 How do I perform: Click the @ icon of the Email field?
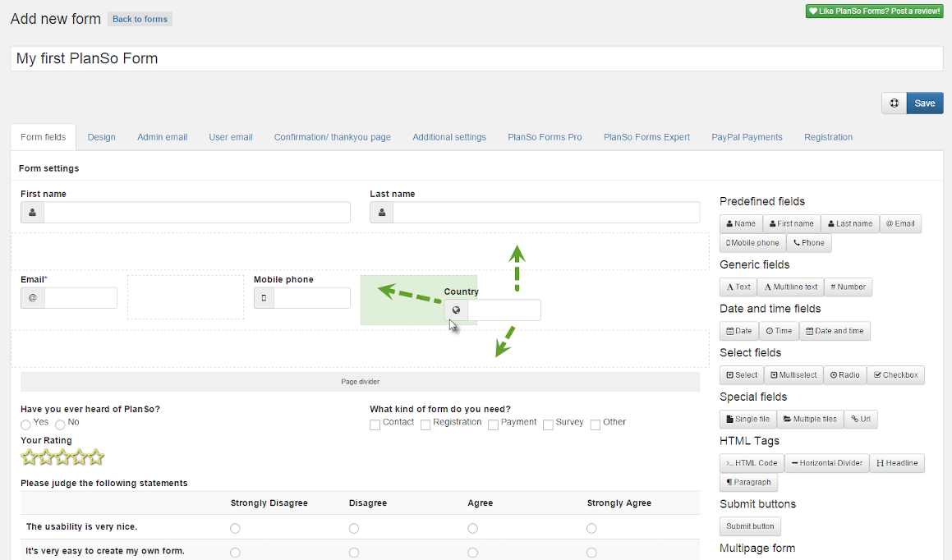click(33, 298)
